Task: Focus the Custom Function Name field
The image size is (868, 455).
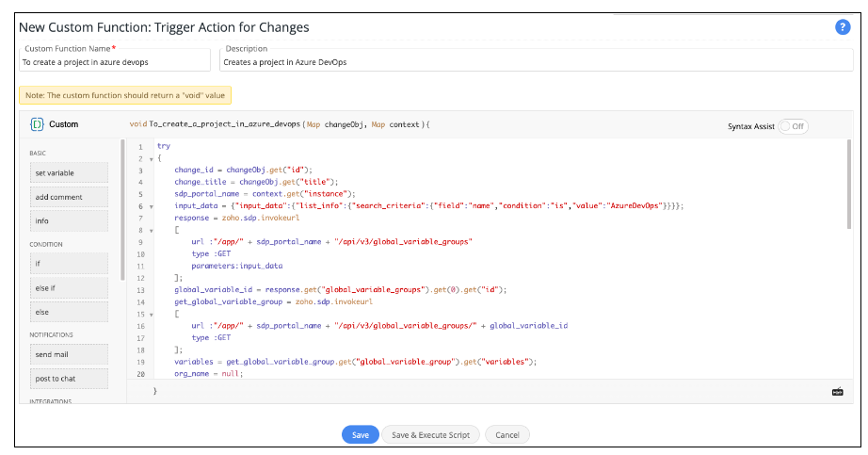Action: pos(115,62)
